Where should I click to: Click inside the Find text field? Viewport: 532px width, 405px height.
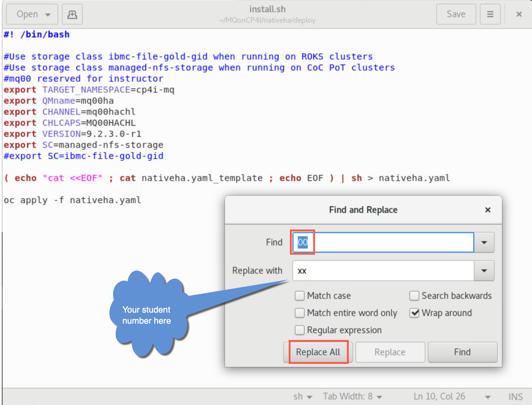(x=383, y=242)
